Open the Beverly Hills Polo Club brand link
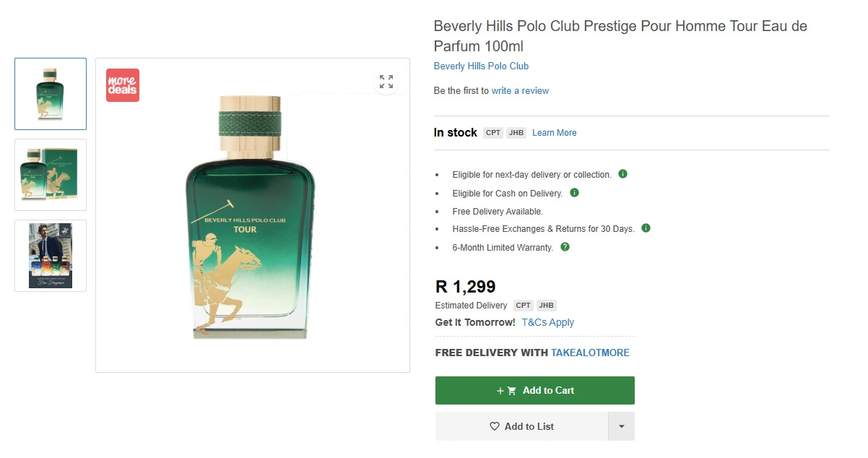Screen dimensions: 868x458 click(x=481, y=66)
